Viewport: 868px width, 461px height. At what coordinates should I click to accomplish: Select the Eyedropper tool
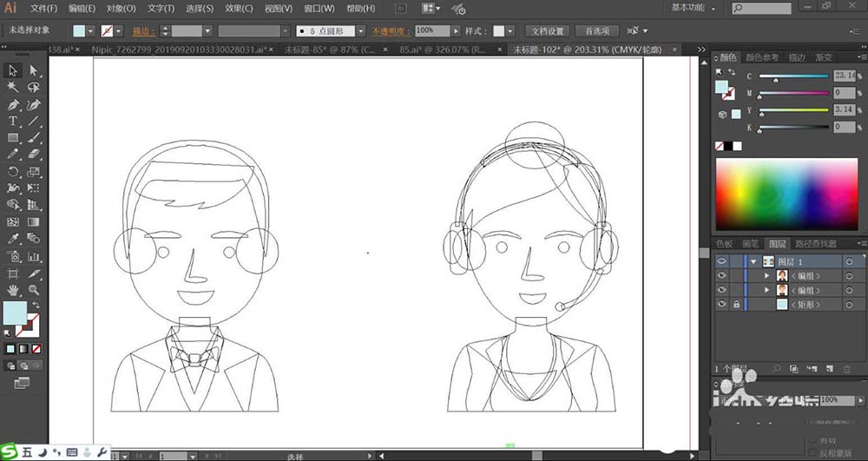point(13,239)
